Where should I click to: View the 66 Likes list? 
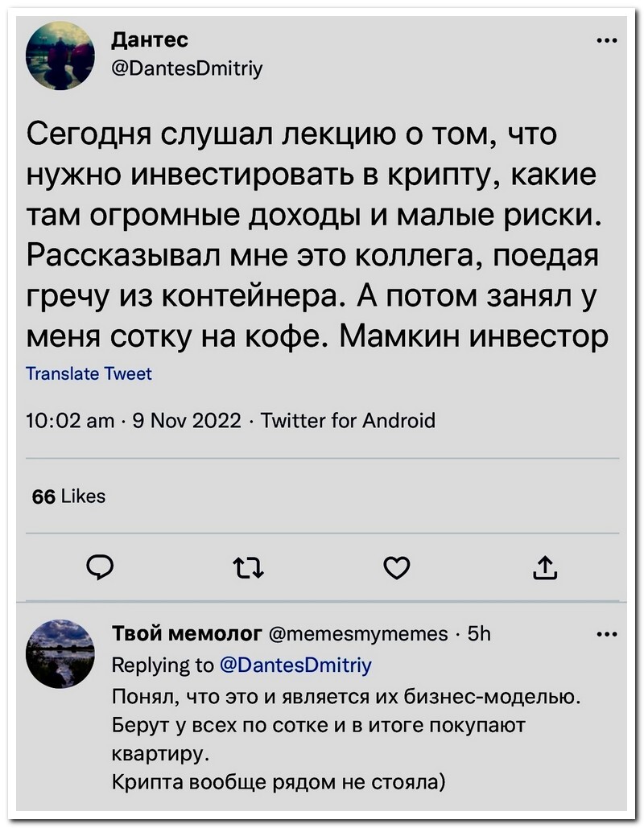[x=68, y=496]
